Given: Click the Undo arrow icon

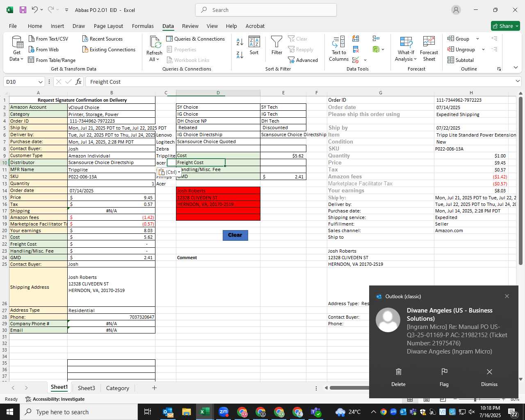Looking at the screenshot, I should 34,10.
